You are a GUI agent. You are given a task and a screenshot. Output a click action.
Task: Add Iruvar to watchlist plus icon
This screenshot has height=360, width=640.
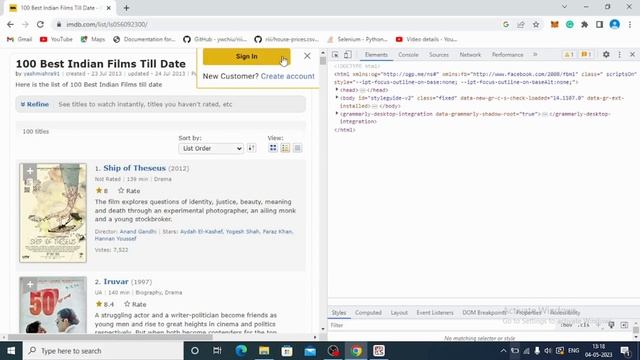click(29, 284)
